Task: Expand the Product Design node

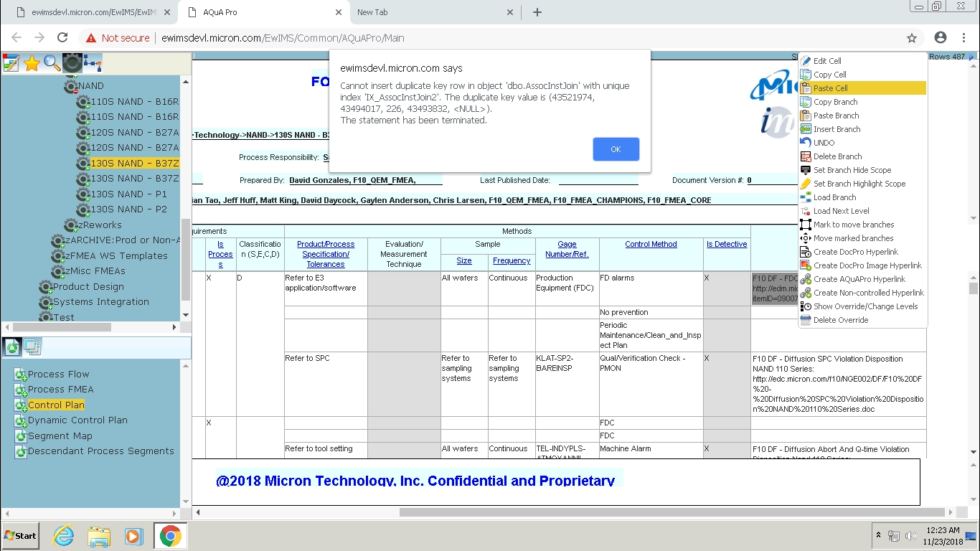Action: coord(46,287)
